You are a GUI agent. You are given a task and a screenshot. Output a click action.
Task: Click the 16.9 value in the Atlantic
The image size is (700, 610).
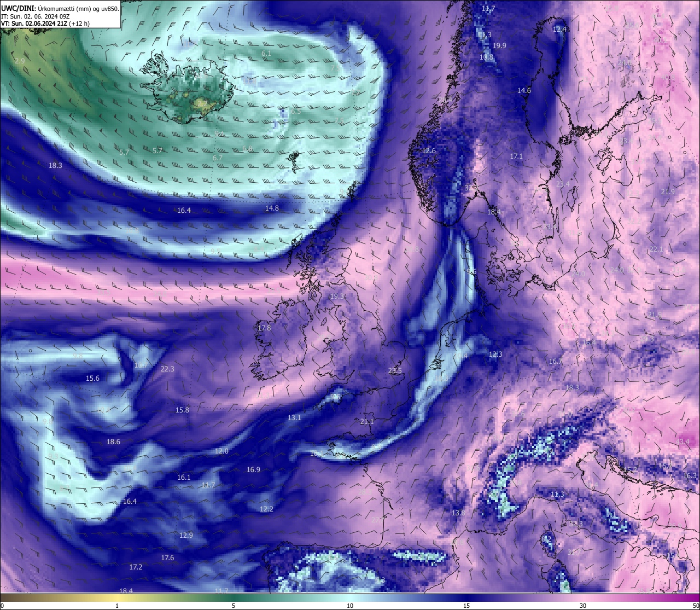253,470
